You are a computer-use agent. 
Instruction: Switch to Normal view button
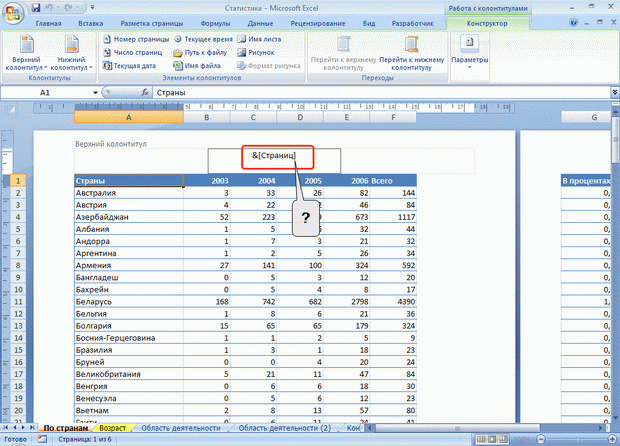[x=481, y=439]
